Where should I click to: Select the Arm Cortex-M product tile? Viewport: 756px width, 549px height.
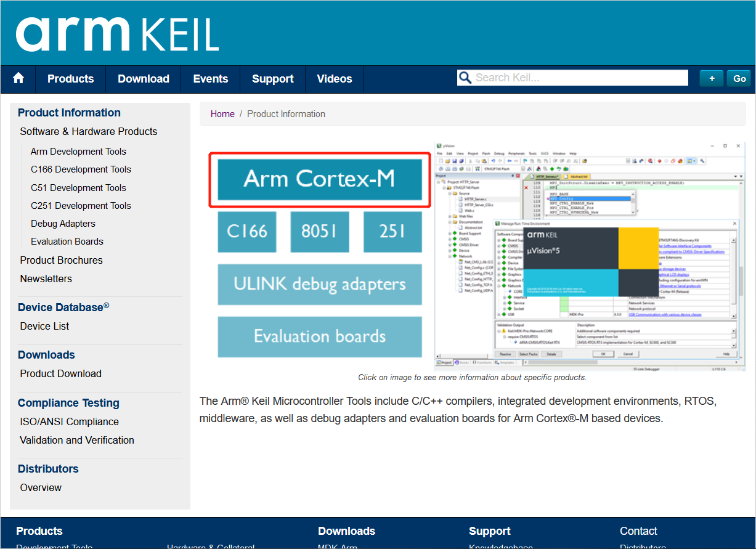(319, 179)
